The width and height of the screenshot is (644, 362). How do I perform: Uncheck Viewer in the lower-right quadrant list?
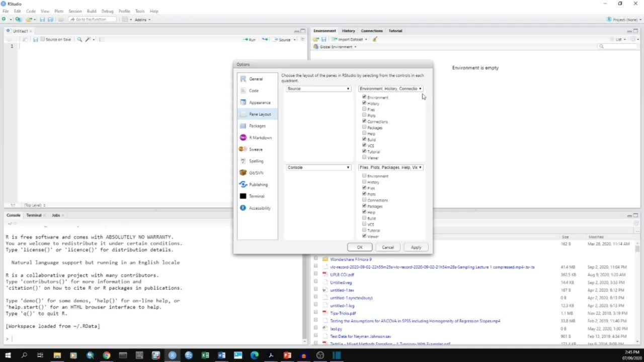[364, 236]
